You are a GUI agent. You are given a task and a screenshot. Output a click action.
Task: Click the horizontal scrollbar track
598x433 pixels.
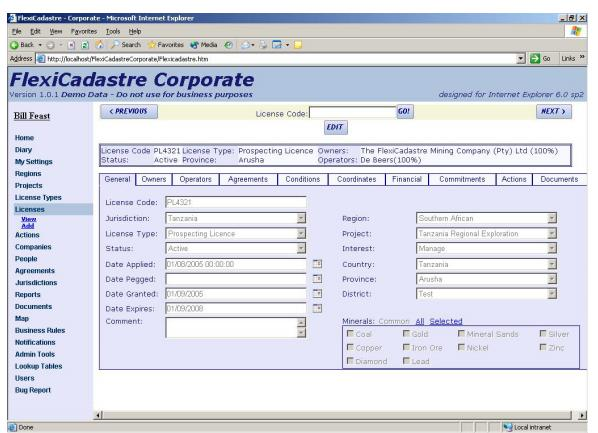pos(338,415)
